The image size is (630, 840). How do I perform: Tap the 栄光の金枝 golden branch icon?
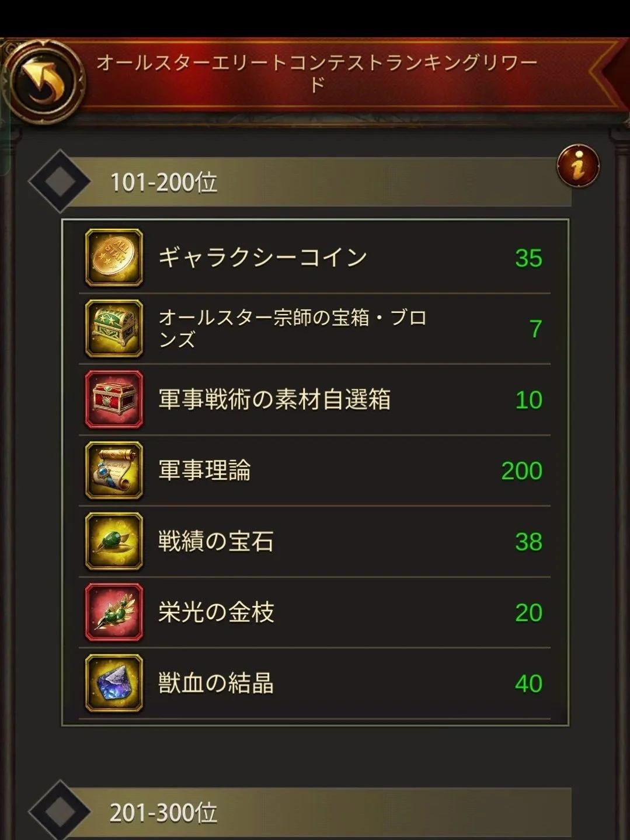(x=114, y=612)
